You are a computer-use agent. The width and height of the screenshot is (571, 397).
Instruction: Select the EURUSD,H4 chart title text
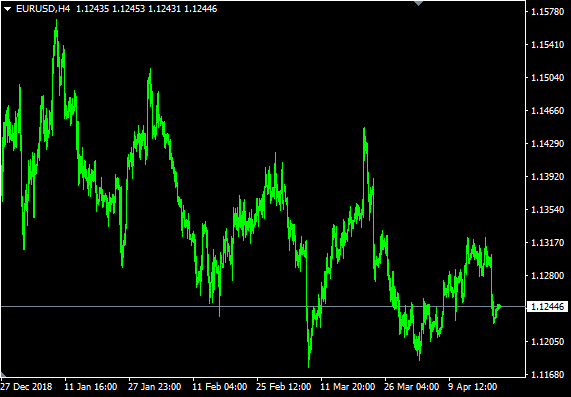coord(43,9)
